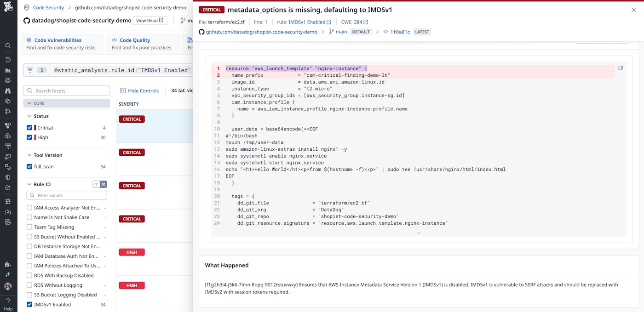
Task: Open the binoculars icon in sidebar
Action: point(8,91)
